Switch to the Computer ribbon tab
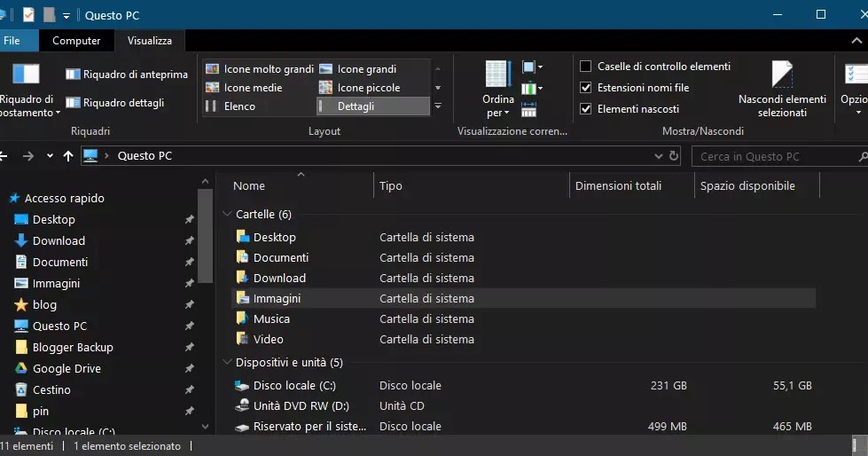 (76, 41)
